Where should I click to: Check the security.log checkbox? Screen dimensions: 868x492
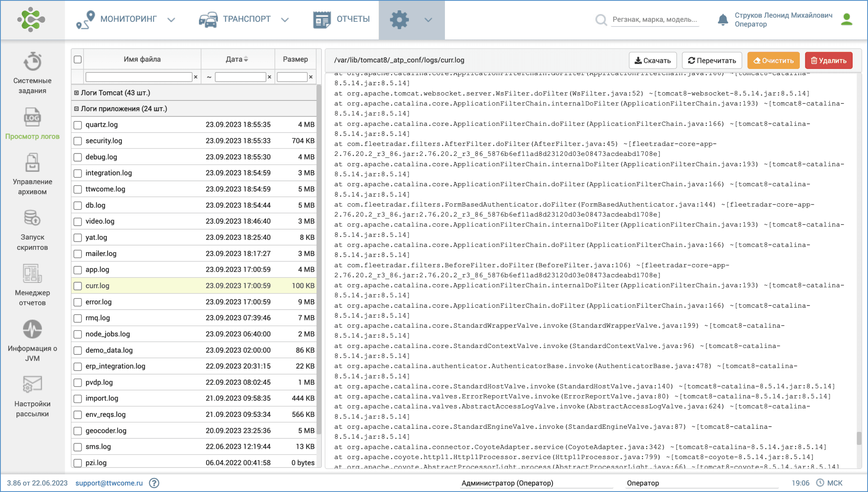78,141
